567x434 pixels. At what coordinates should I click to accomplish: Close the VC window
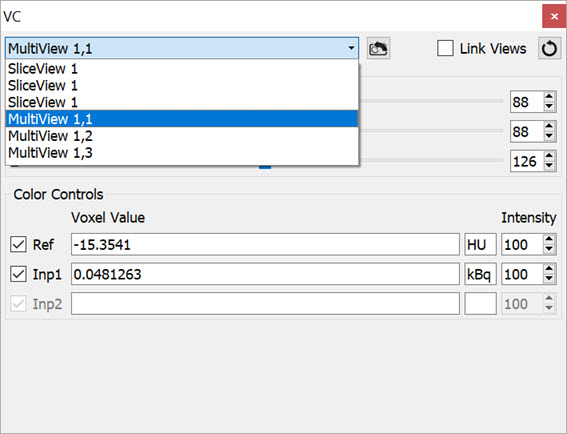point(554,16)
